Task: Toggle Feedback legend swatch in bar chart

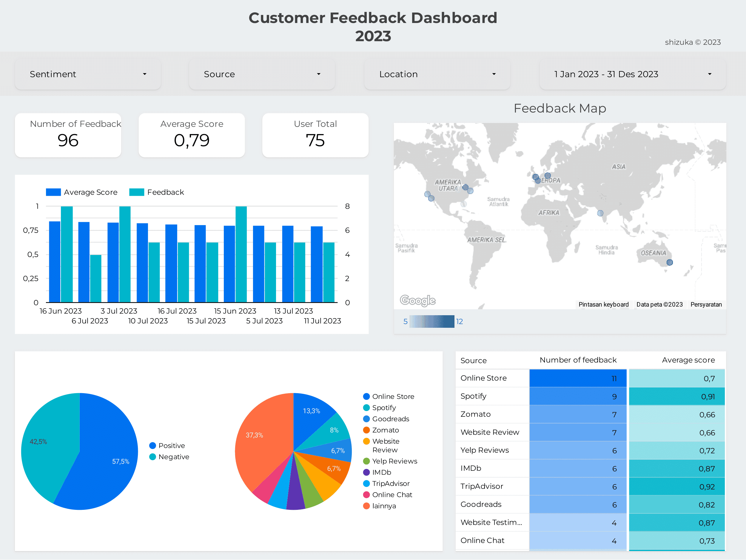Action: (137, 192)
